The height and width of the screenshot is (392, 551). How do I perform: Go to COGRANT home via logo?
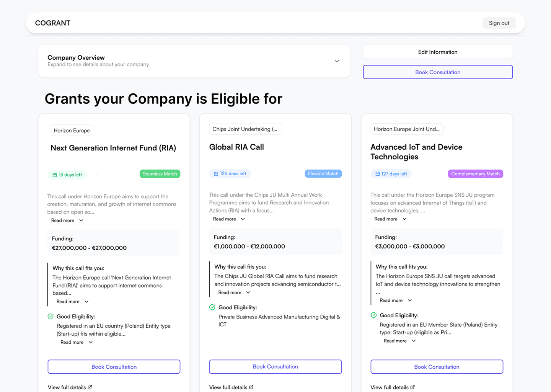coord(53,23)
